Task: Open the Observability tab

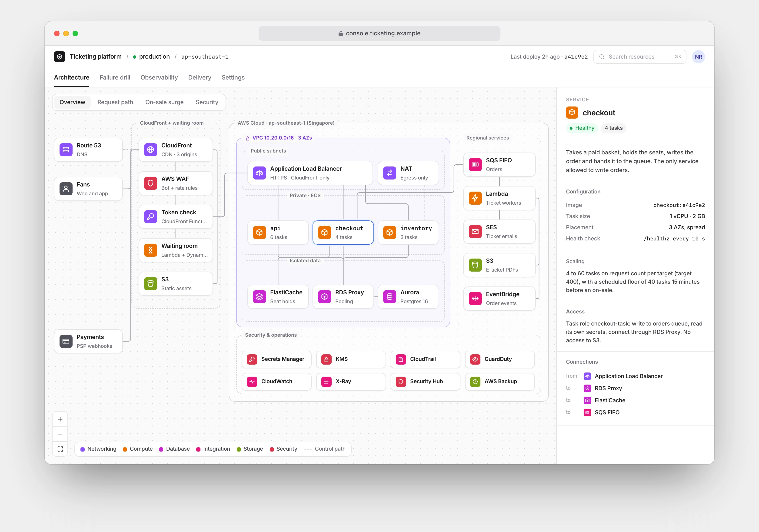Action: click(x=159, y=77)
